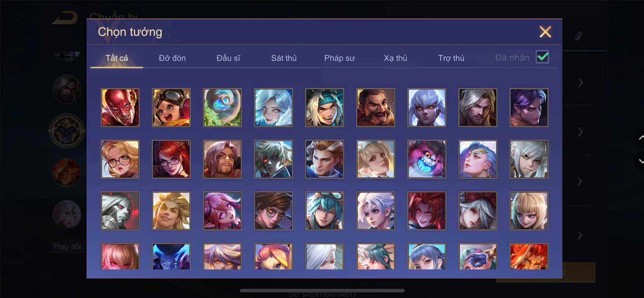
Task: Click the Thay đổi button
Action: coord(67,247)
